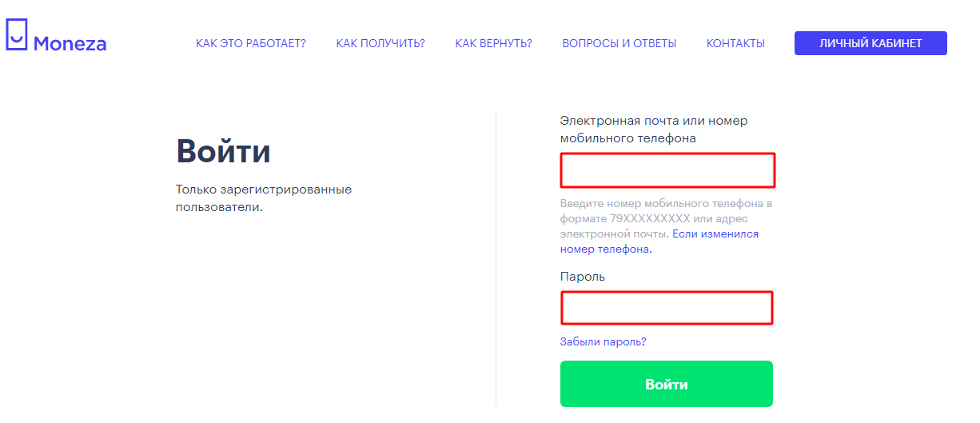Click the 79XXXXXXXXX format example text

650,218
